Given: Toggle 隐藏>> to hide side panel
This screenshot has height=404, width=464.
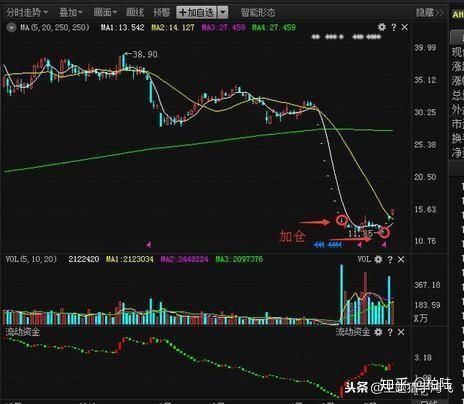Looking at the screenshot, I should 430,13.
